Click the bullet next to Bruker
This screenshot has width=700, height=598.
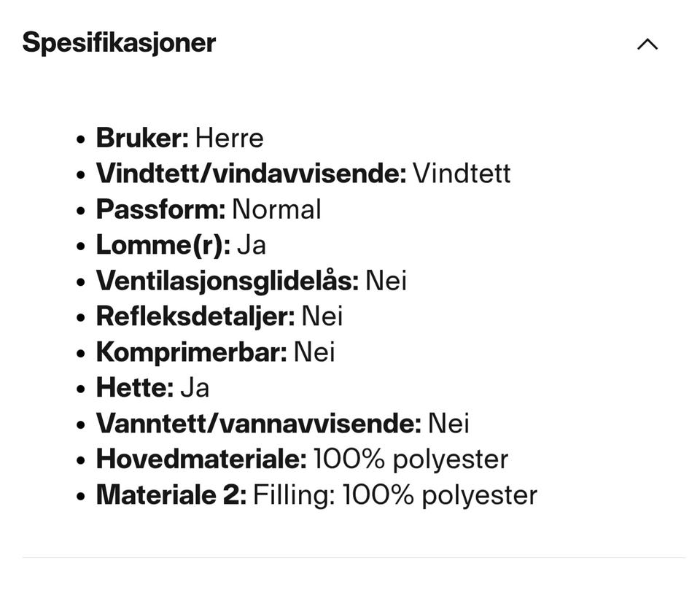79,138
